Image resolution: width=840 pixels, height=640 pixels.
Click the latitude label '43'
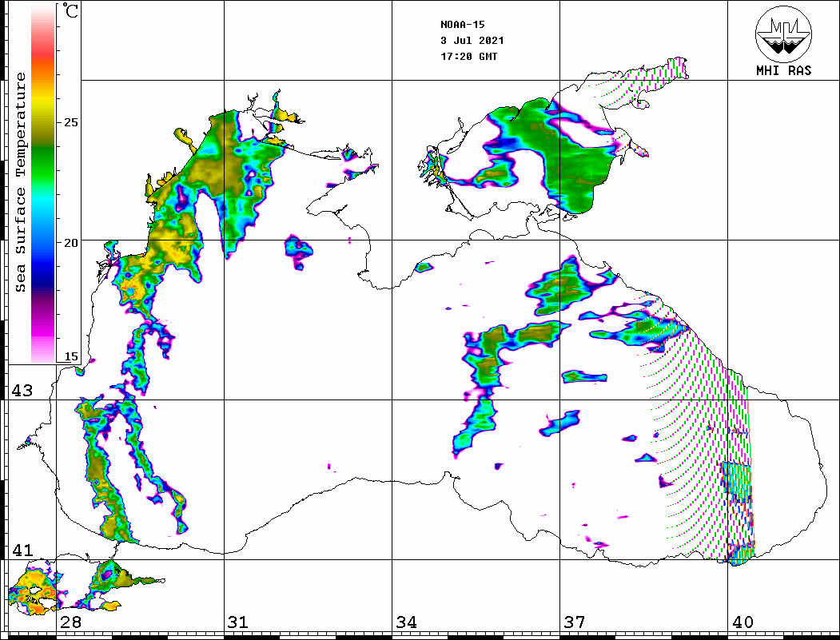click(x=22, y=391)
